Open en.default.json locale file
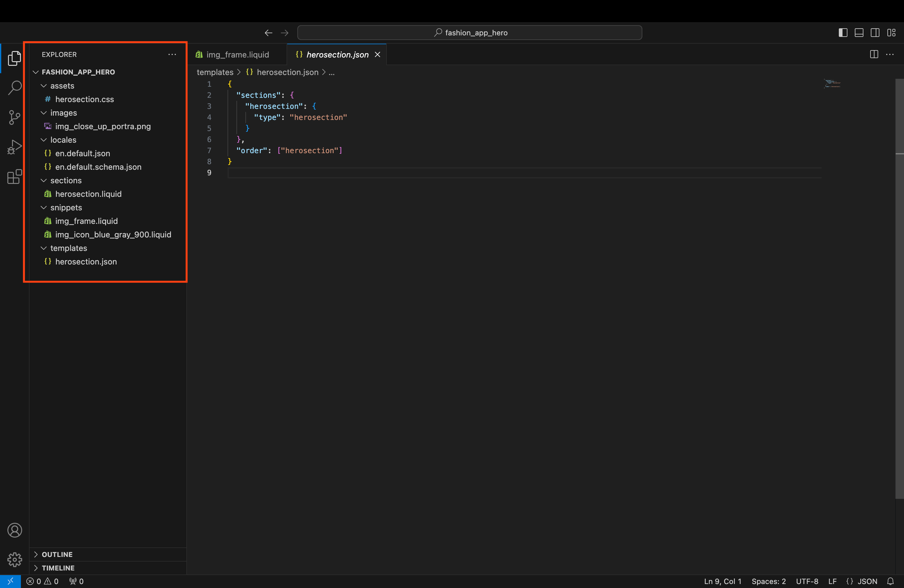Image resolution: width=904 pixels, height=588 pixels. (108, 153)
